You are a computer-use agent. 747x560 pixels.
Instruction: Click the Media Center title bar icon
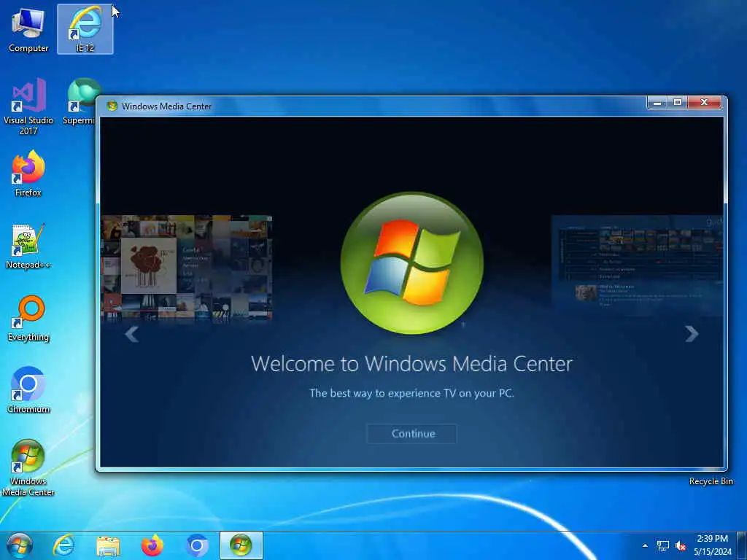[112, 106]
